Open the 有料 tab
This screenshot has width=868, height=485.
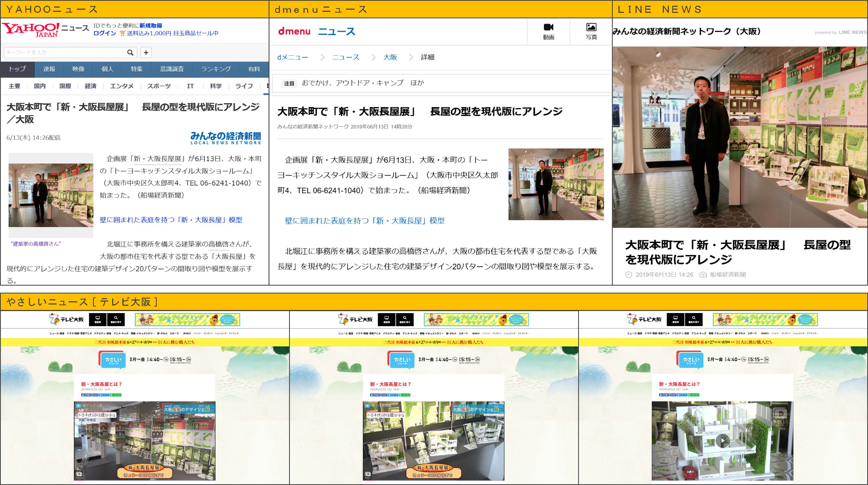tap(254, 69)
